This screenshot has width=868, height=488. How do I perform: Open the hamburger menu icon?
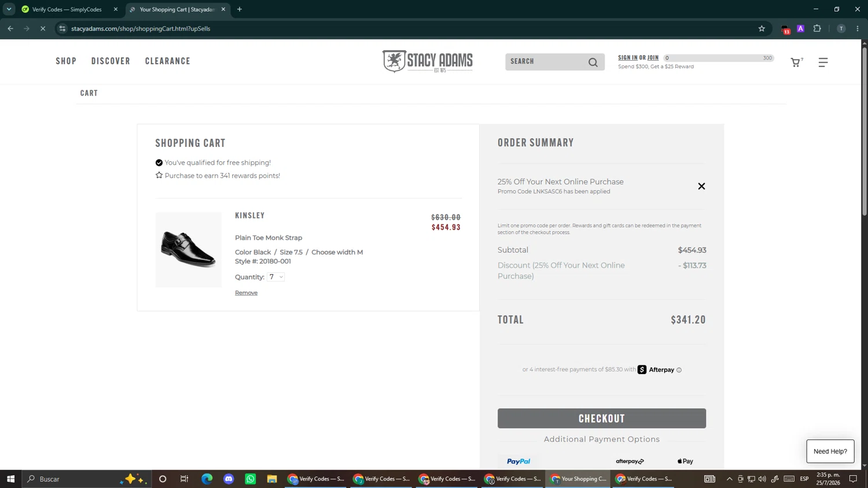coord(823,62)
